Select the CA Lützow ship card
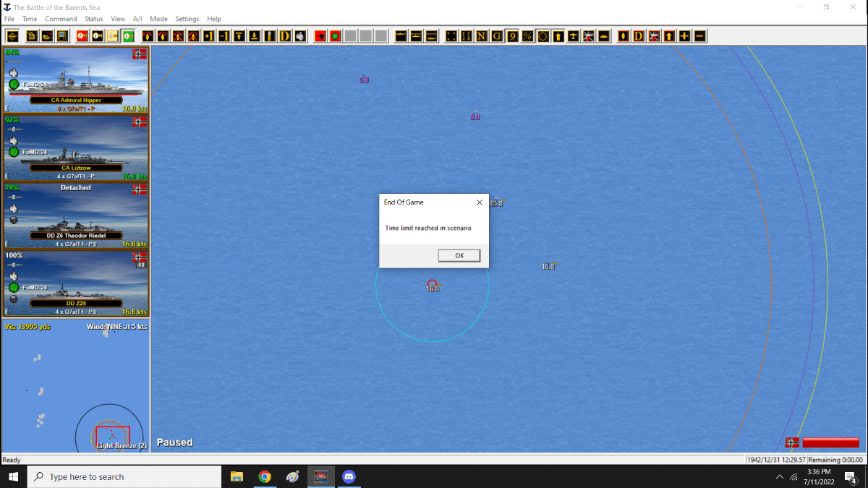The height and width of the screenshot is (488, 868). point(76,147)
